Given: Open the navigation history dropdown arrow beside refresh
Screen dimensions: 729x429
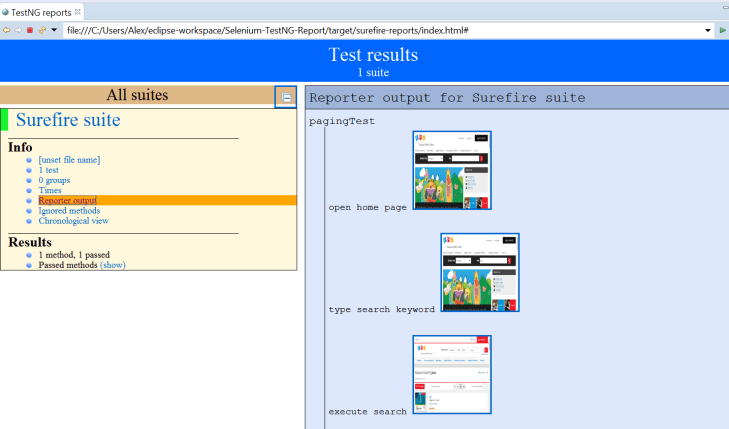Looking at the screenshot, I should 54,30.
